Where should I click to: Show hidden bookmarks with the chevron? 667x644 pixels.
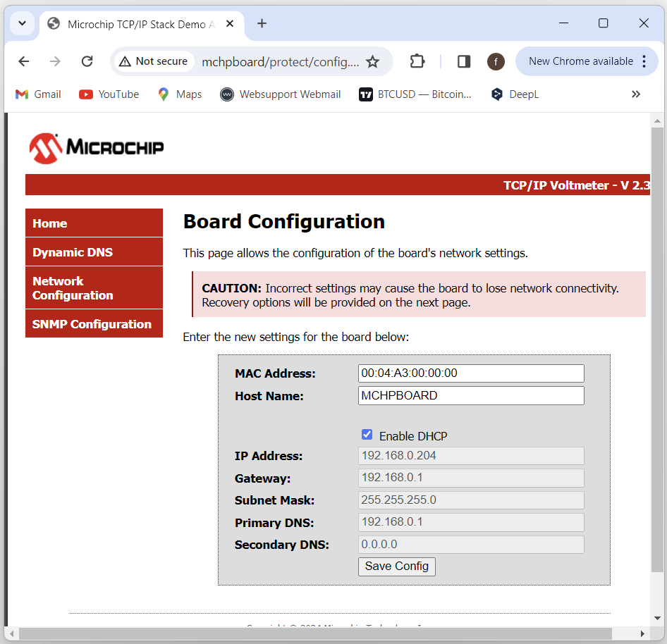click(x=635, y=94)
